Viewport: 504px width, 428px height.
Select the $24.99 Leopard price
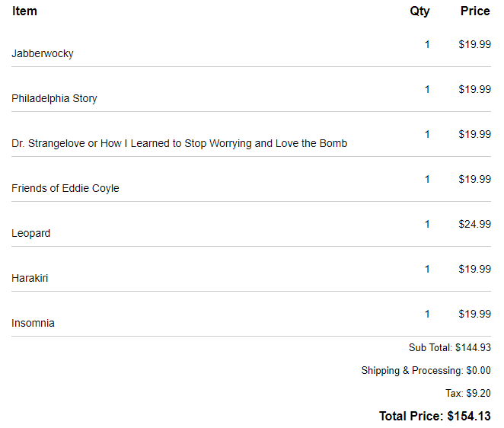[x=475, y=224]
